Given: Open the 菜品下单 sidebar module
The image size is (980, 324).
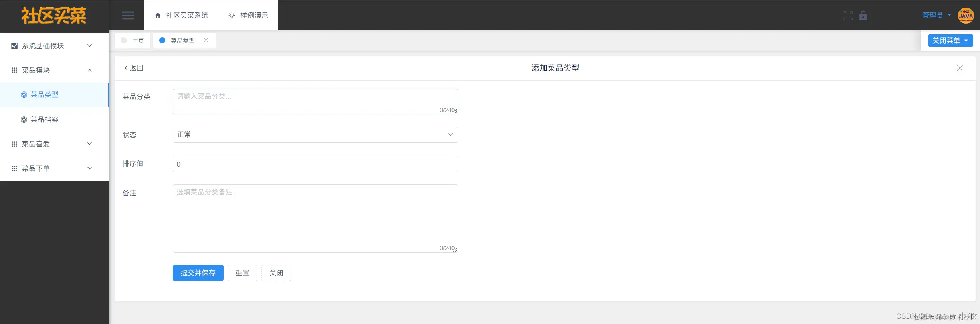Looking at the screenshot, I should 54,168.
